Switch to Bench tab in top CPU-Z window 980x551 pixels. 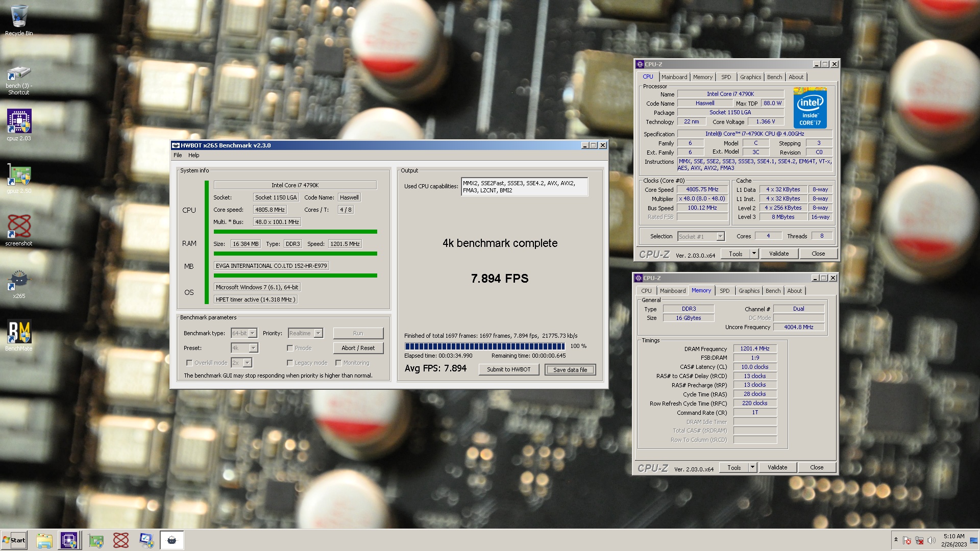tap(774, 77)
